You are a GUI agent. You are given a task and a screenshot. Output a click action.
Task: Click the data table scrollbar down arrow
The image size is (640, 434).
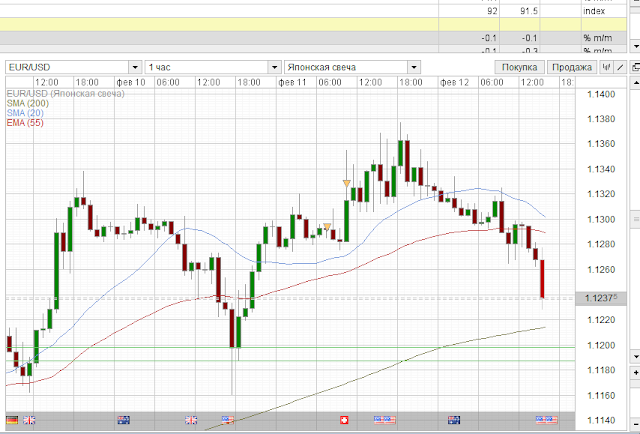pyautogui.click(x=636, y=45)
